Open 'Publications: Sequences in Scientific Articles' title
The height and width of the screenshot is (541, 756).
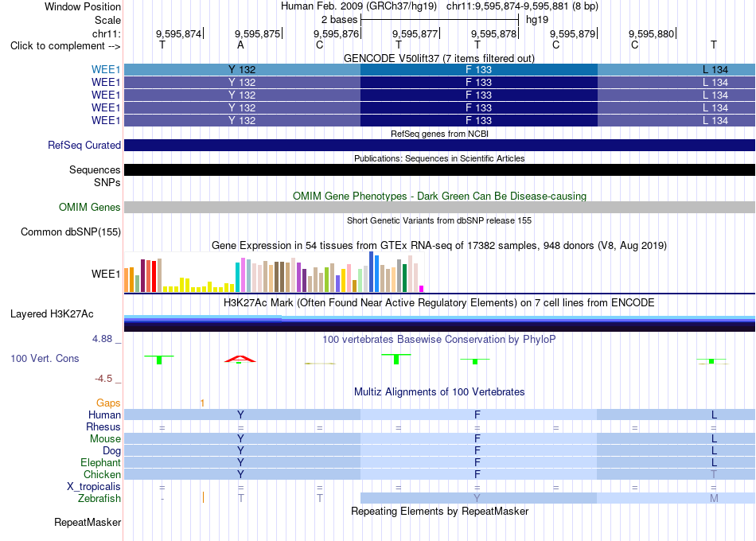tap(439, 158)
